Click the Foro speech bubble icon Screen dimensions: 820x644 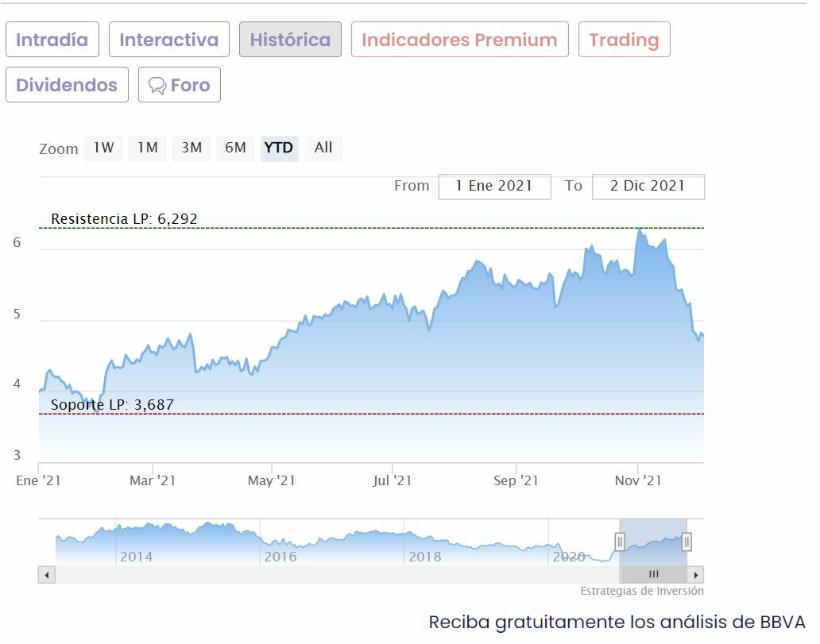point(157,86)
